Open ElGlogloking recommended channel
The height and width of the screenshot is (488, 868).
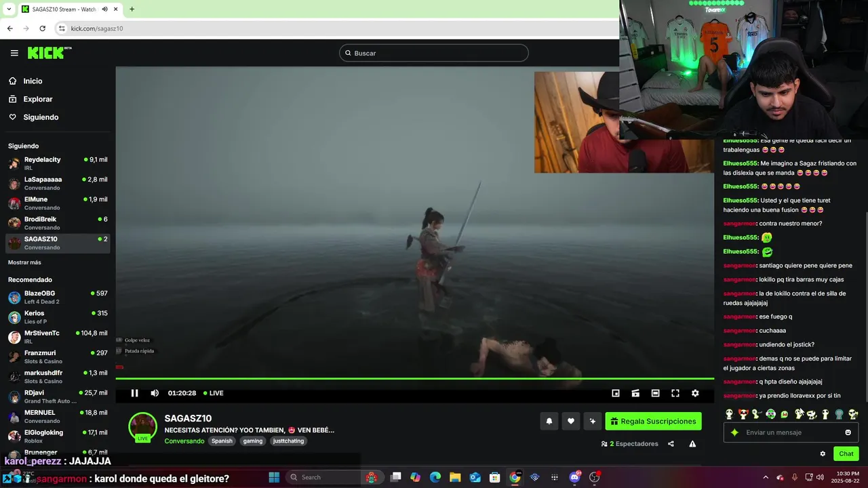[x=58, y=436]
